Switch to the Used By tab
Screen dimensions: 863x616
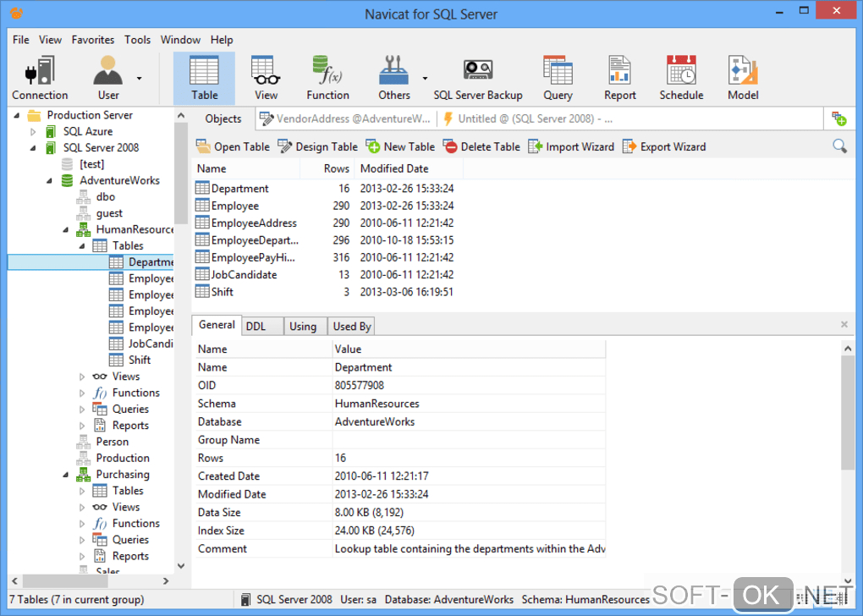(x=352, y=327)
